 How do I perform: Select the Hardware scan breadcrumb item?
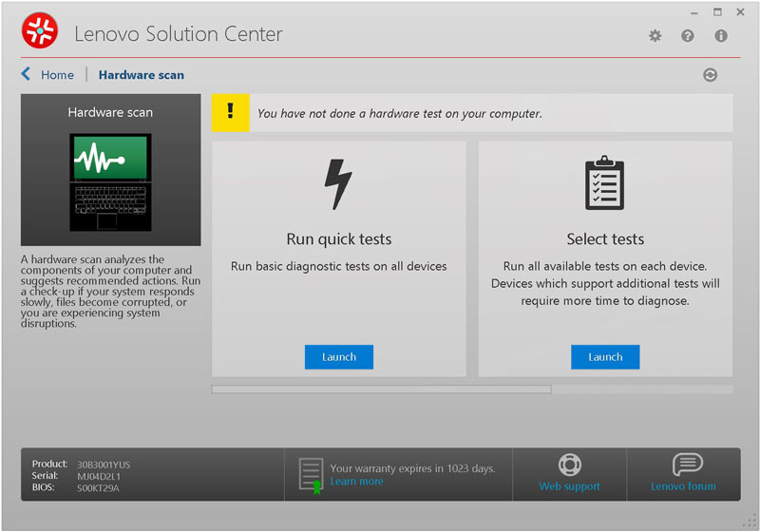pos(141,75)
